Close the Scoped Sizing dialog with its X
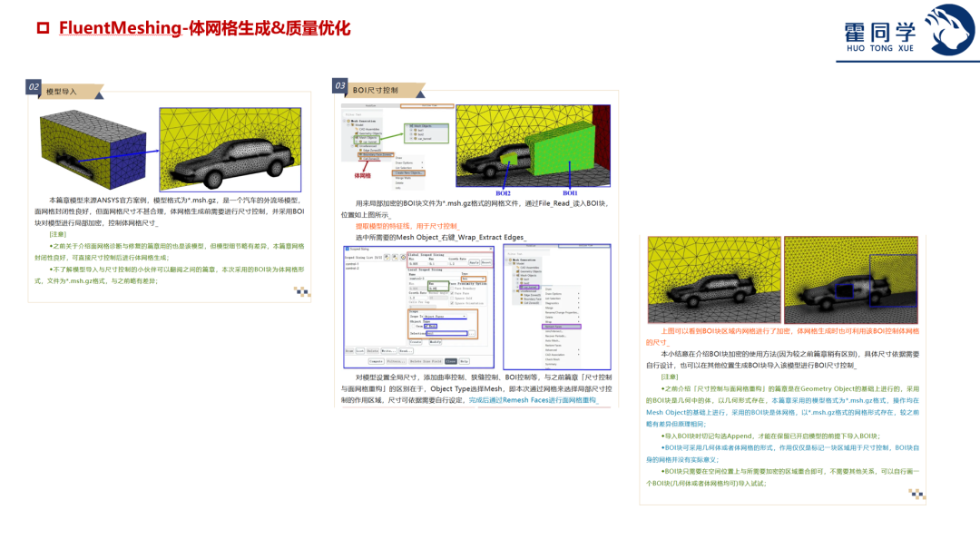 (x=491, y=249)
